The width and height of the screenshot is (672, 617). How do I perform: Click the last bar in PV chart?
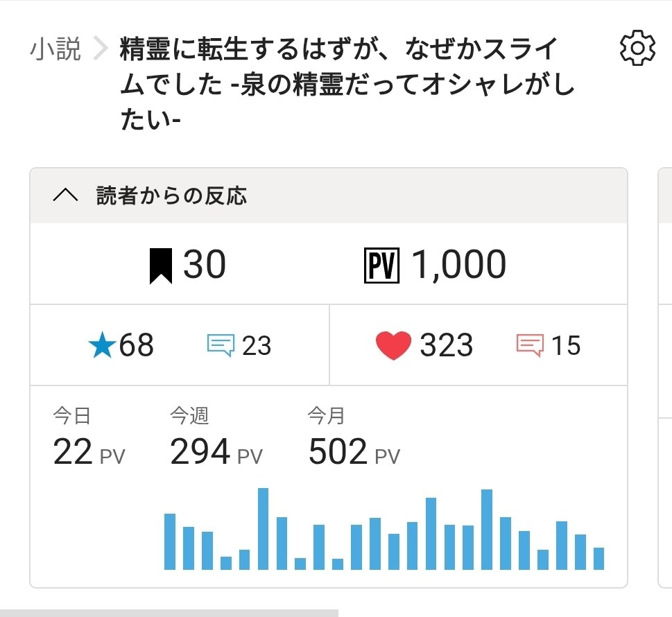coord(598,558)
